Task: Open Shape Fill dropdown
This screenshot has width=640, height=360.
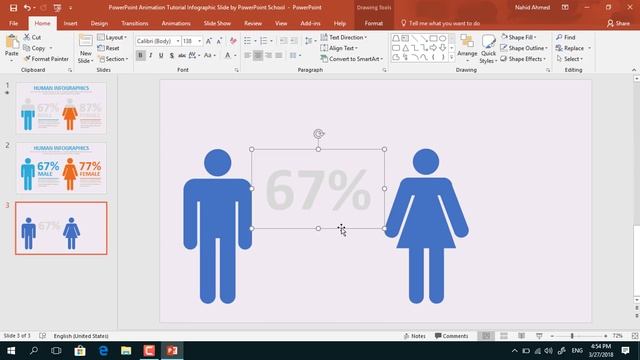Action: (518, 37)
